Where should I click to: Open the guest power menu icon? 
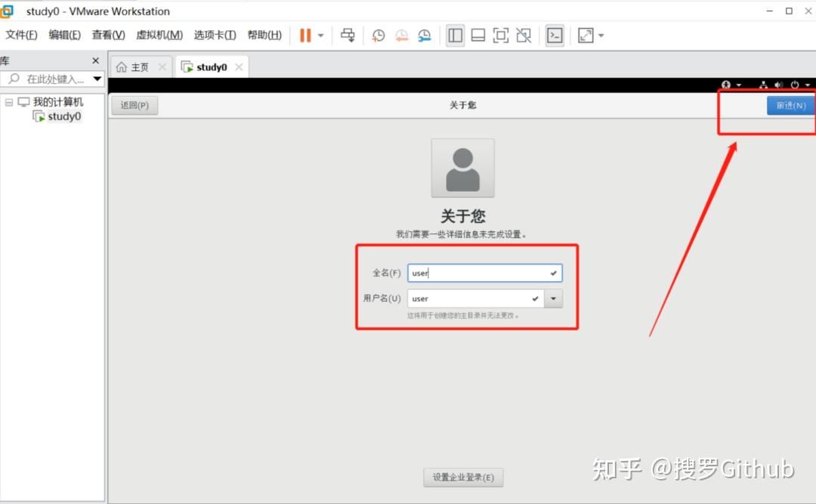tap(795, 85)
